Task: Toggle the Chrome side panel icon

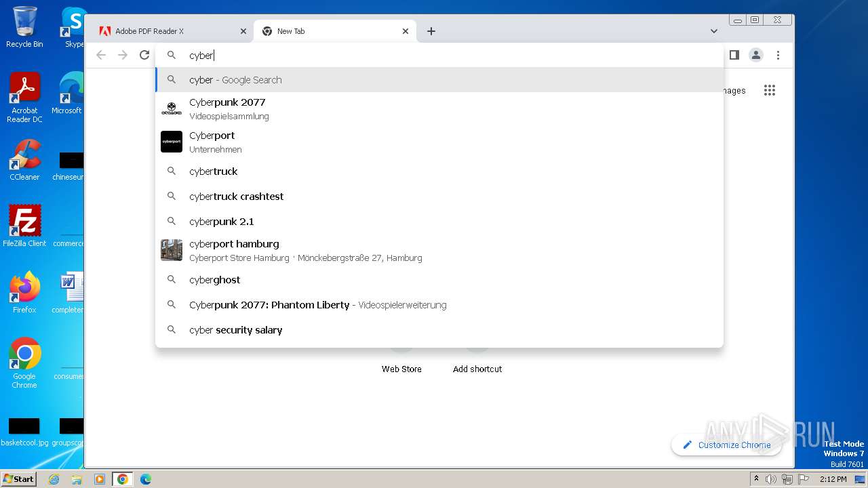Action: pos(734,55)
